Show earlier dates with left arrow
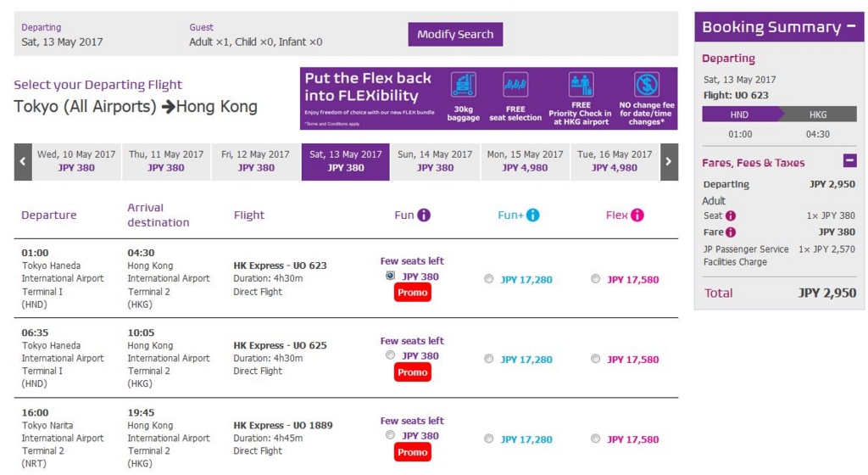 coord(23,162)
